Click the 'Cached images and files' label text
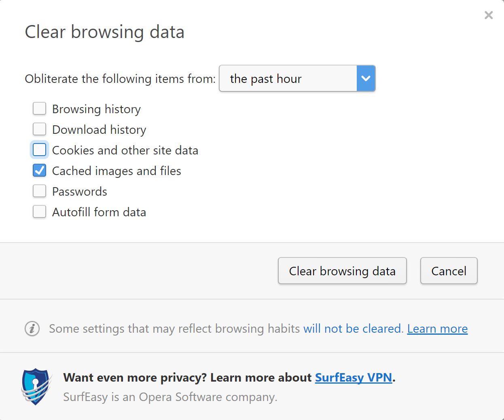The height and width of the screenshot is (420, 504). coord(116,171)
